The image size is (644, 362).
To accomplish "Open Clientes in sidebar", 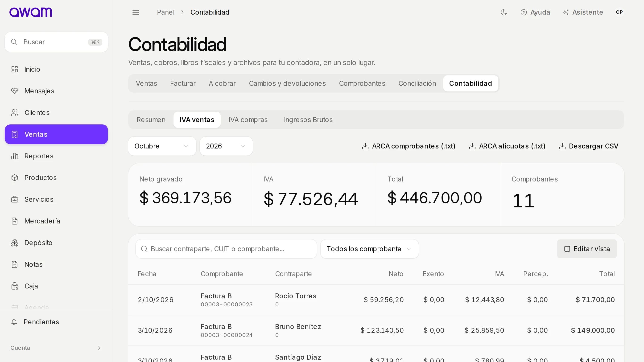I will (56, 113).
